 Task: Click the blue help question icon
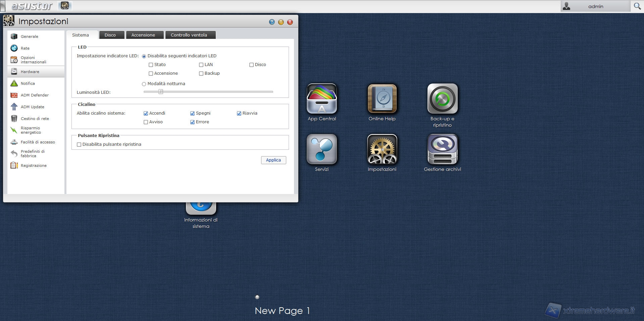pos(272,22)
